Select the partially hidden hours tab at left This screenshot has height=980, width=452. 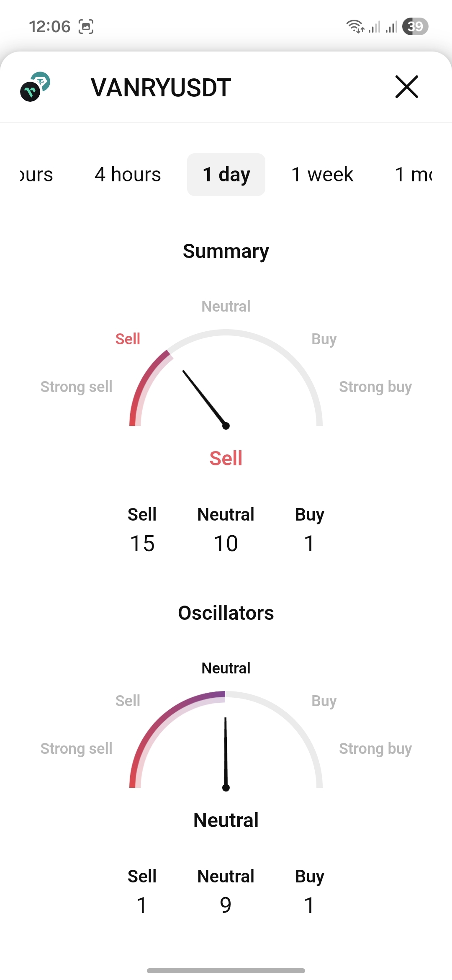(37, 175)
